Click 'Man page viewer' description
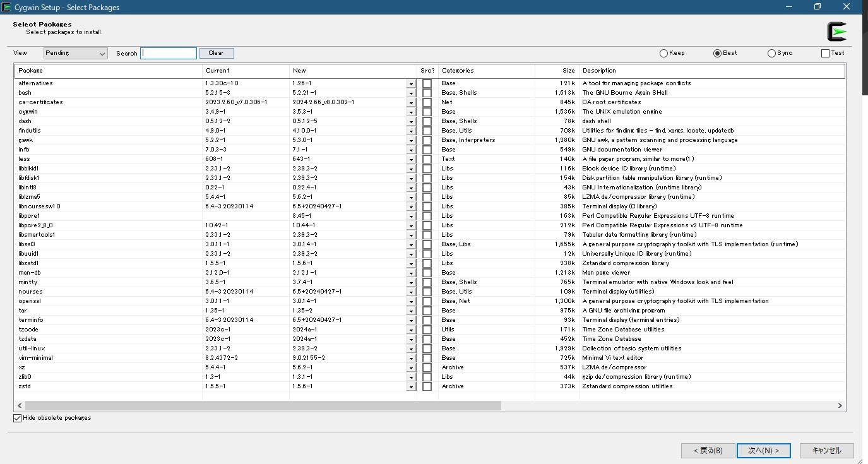Image resolution: width=868 pixels, height=464 pixels. click(x=606, y=273)
